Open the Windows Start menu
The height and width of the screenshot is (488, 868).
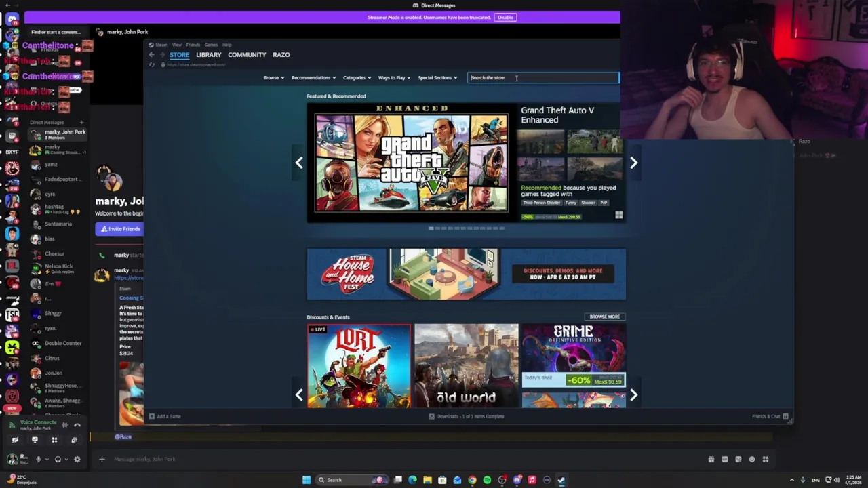click(307, 480)
